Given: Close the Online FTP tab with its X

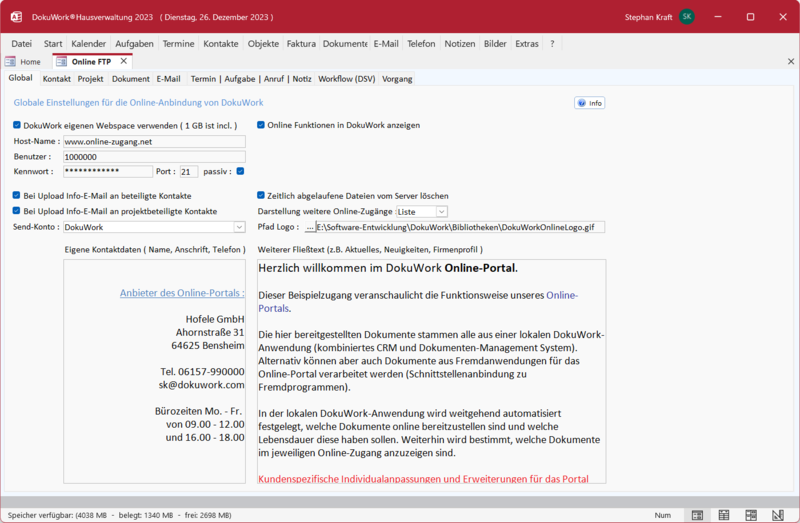Looking at the screenshot, I should click(124, 61).
